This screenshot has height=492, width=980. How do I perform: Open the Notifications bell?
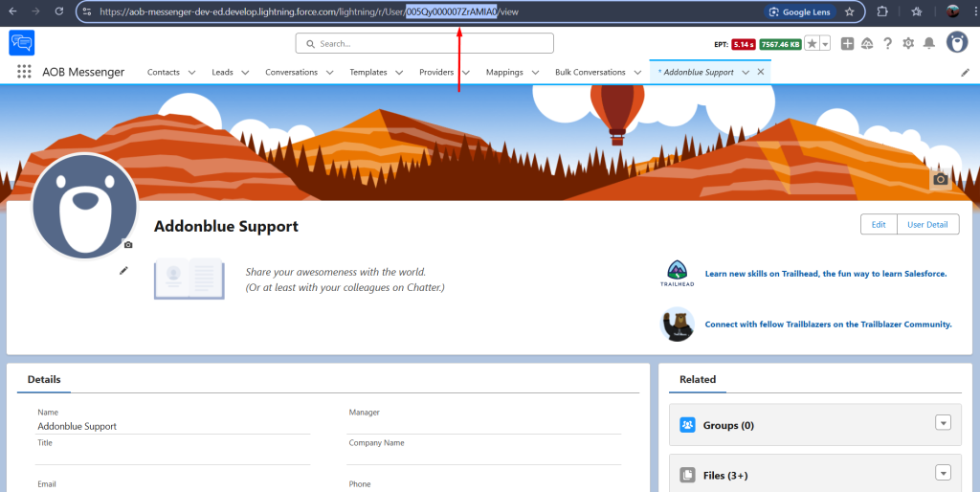929,43
